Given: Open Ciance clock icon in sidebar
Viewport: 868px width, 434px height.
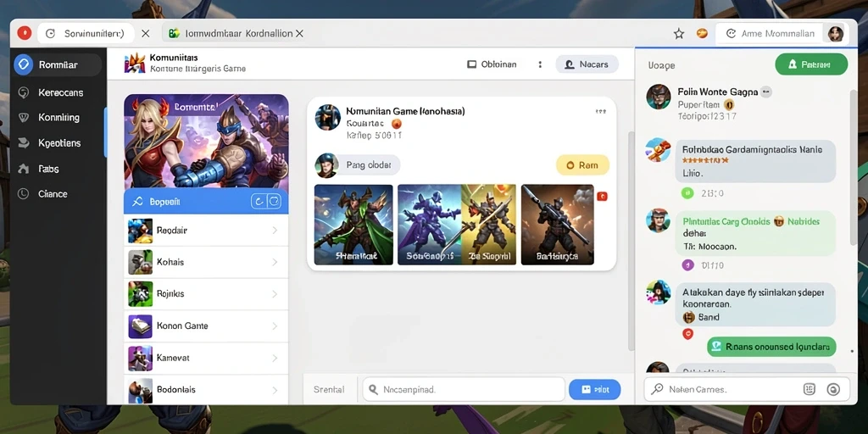Looking at the screenshot, I should 23,194.
